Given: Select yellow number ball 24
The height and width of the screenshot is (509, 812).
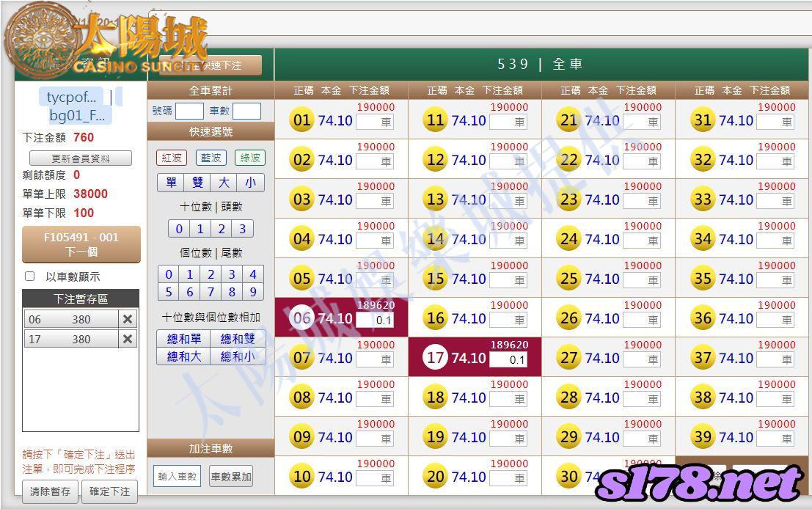Looking at the screenshot, I should coord(569,239).
